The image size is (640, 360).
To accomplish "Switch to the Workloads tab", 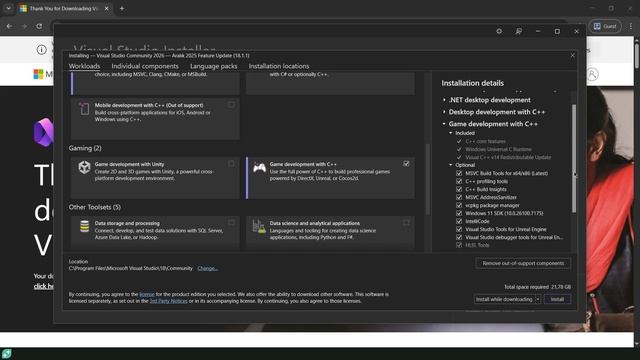I will click(x=84, y=66).
